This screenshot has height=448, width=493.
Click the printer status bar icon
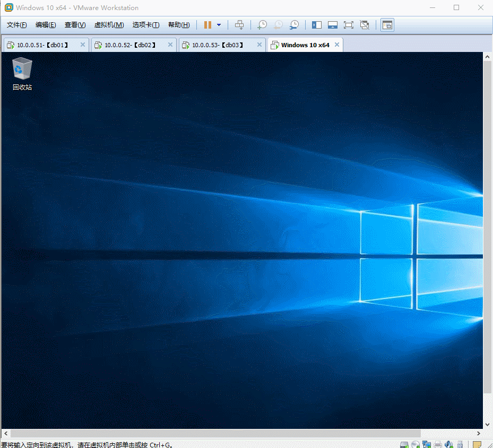point(438,444)
